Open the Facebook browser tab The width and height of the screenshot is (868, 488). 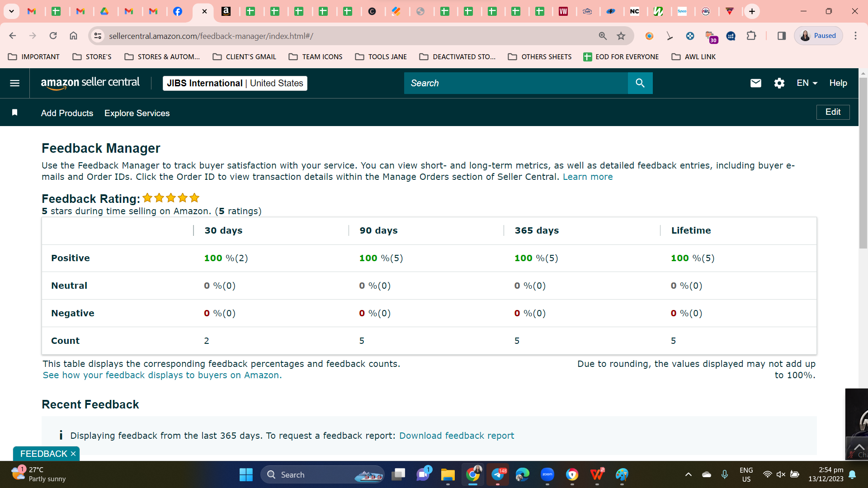tap(178, 11)
